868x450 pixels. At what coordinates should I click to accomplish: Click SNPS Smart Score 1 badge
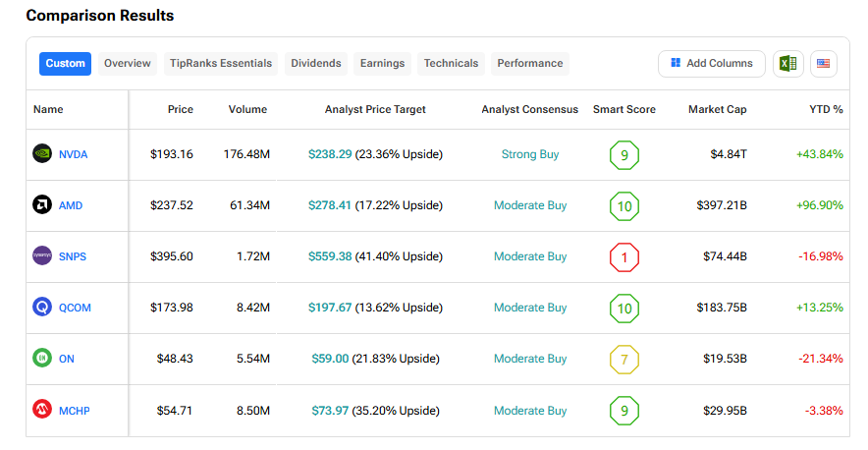pyautogui.click(x=624, y=256)
